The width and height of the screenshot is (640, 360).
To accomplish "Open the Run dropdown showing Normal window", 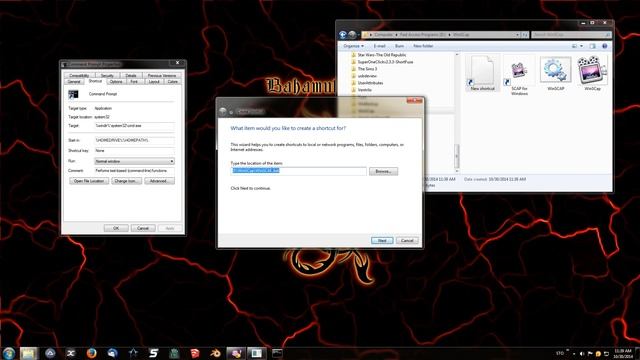I will pos(134,161).
